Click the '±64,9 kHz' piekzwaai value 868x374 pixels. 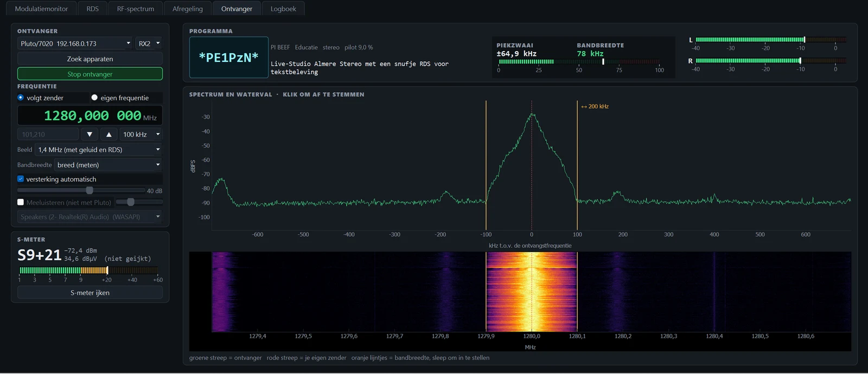click(x=516, y=54)
